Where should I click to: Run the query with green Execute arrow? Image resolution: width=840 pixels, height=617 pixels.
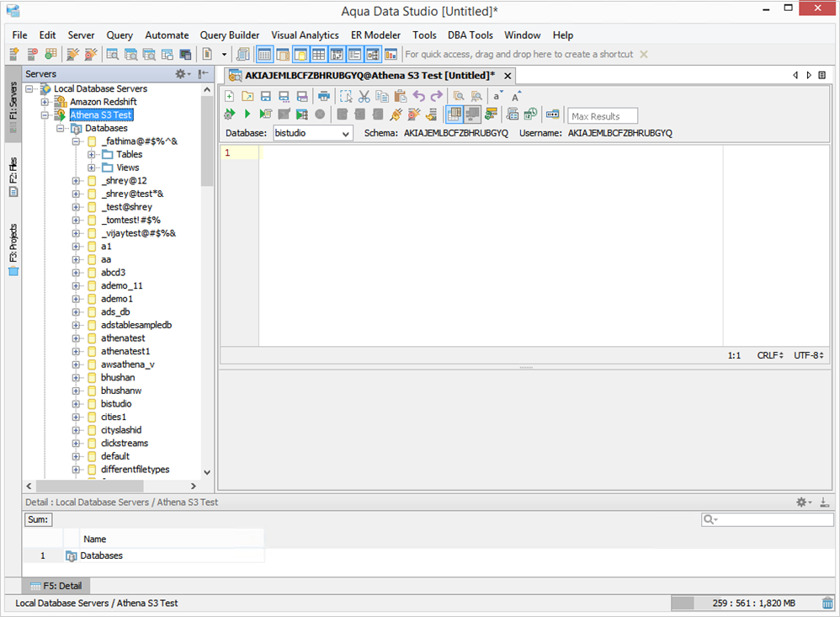247,114
